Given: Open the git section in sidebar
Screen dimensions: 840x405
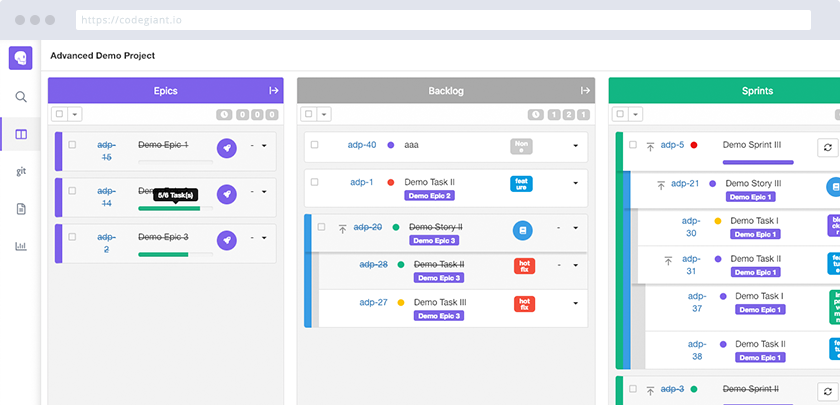Looking at the screenshot, I should tap(21, 171).
